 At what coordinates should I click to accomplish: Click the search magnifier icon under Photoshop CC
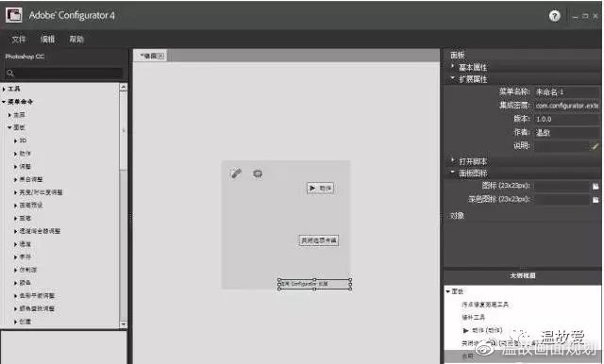10,73
